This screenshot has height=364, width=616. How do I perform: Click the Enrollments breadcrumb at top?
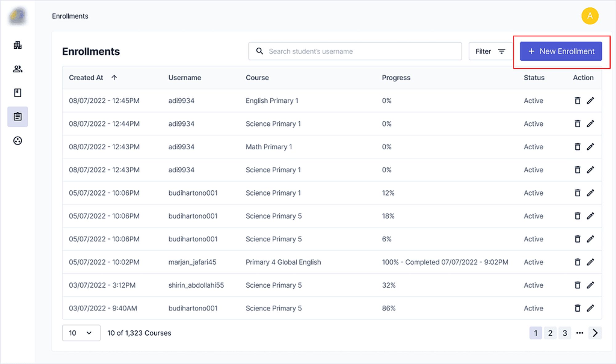tap(70, 16)
